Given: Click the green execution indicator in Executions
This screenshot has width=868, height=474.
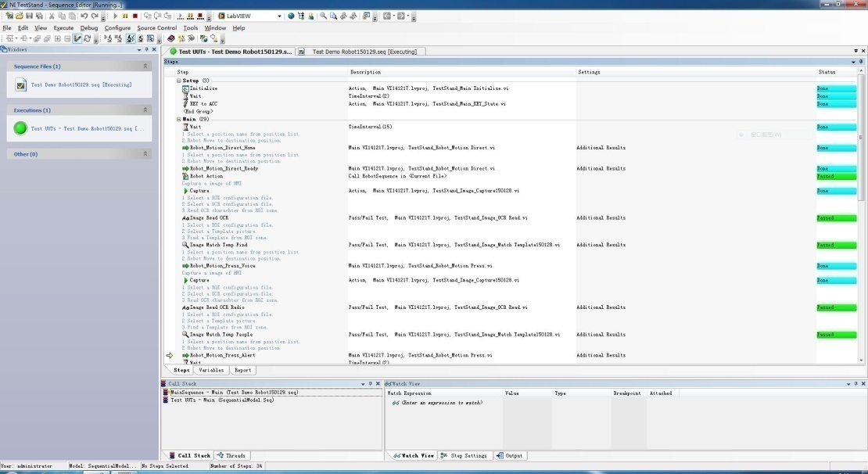Looking at the screenshot, I should click(x=20, y=128).
